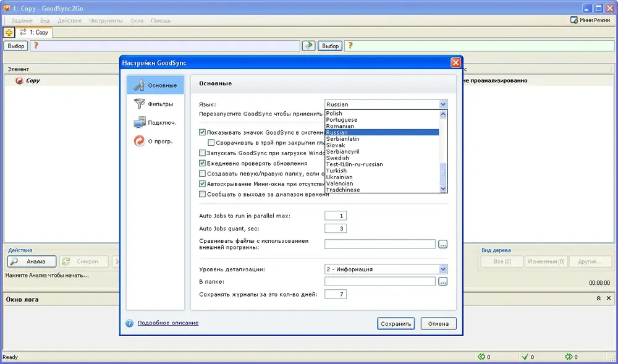
Task: Select Test-l10n-ru-russian in language list
Action: point(382,164)
